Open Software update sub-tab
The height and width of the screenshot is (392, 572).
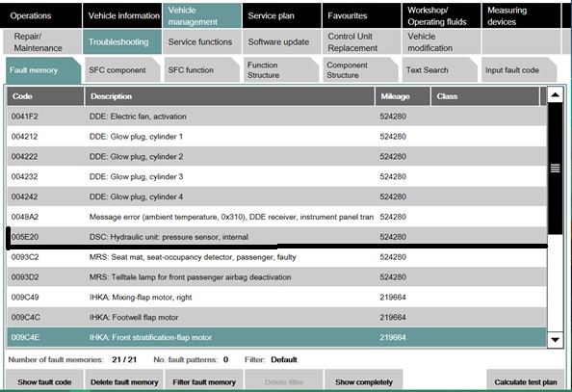click(x=281, y=42)
